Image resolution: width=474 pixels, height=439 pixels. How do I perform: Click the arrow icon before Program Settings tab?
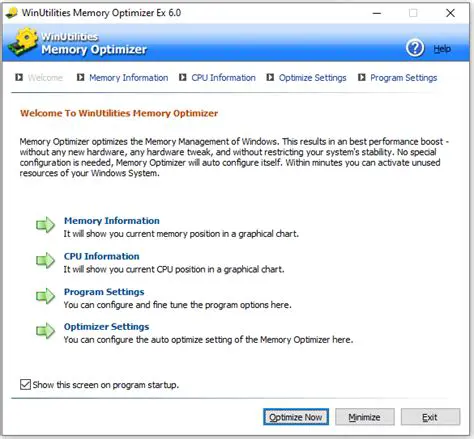click(362, 77)
